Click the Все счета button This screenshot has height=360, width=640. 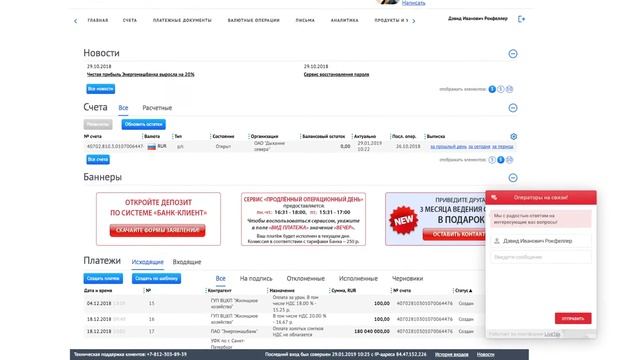(98, 159)
